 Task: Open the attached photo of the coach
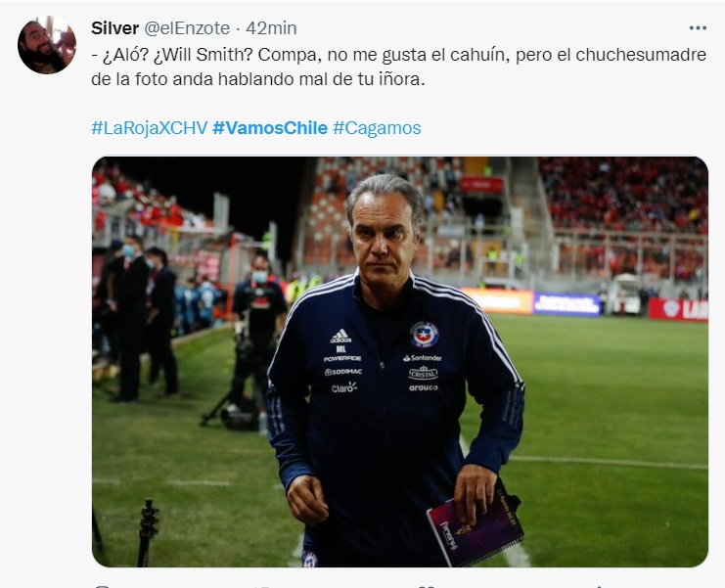pyautogui.click(x=400, y=361)
